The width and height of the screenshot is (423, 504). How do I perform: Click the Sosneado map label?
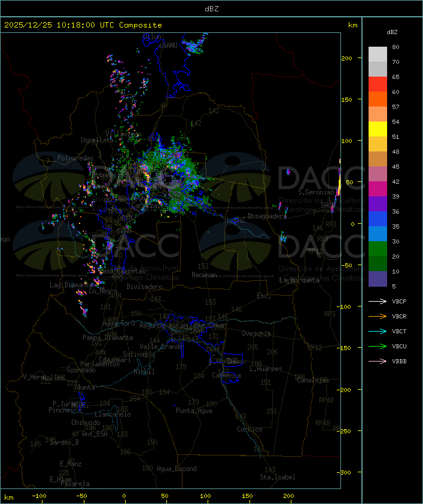(x=81, y=370)
